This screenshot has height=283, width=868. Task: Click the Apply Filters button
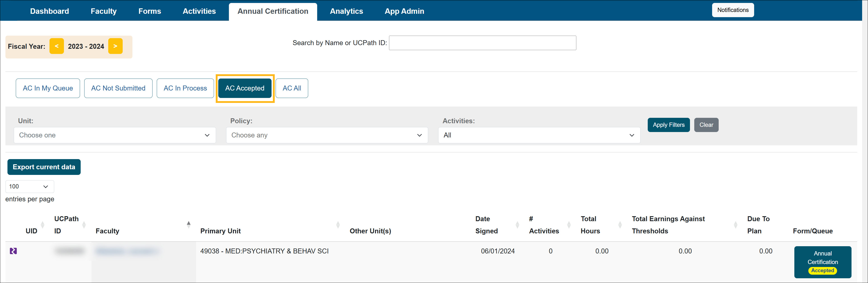669,125
